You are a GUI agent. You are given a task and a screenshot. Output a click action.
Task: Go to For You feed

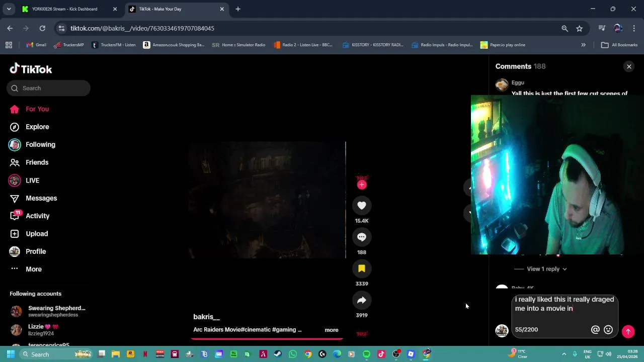pos(37,109)
